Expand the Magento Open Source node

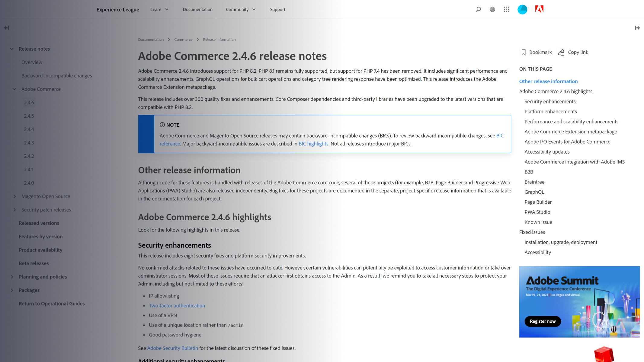14,196
